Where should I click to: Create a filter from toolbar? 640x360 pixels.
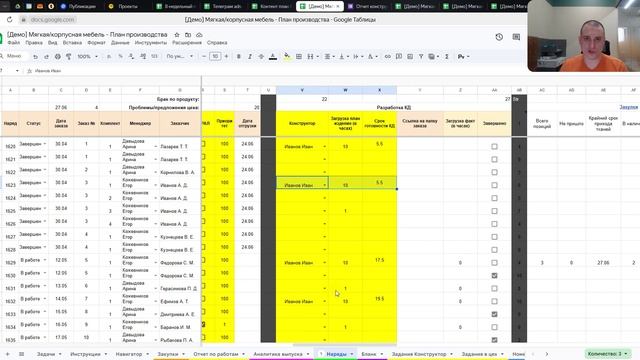tap(421, 56)
